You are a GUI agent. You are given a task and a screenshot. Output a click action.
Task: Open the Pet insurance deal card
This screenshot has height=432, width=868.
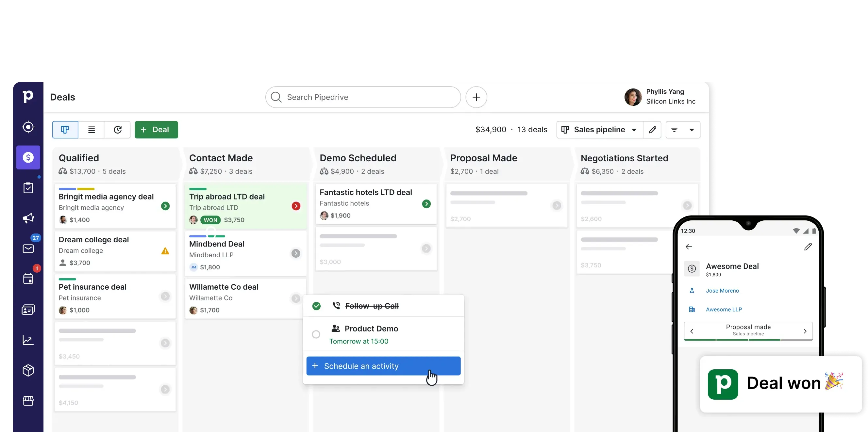pos(115,296)
